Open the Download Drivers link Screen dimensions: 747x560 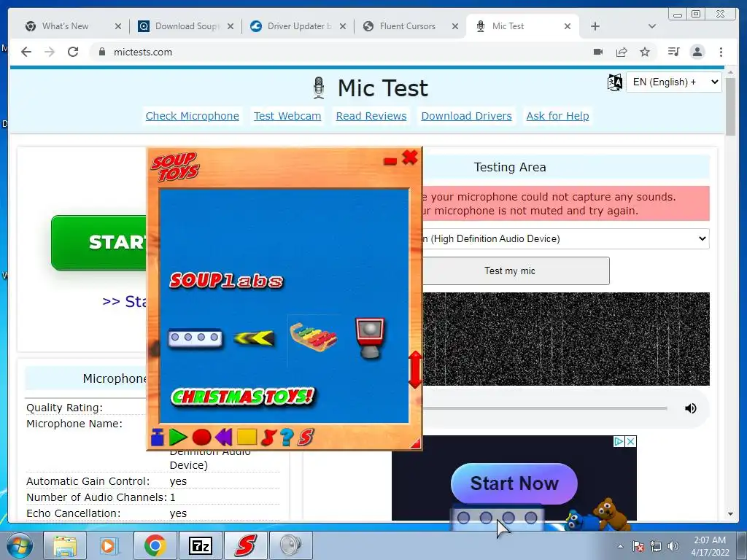pos(466,116)
